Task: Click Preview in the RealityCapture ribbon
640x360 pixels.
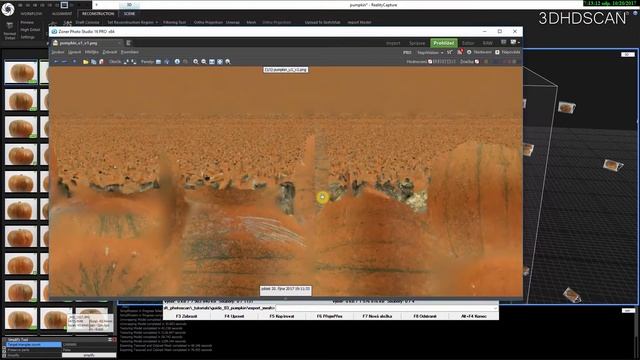Action: point(27,22)
